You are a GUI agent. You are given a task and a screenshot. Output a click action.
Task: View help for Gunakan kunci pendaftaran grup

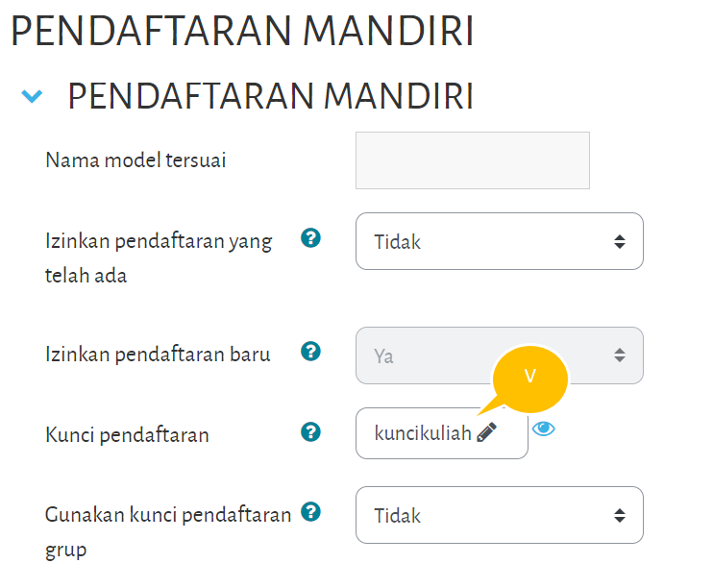310,511
